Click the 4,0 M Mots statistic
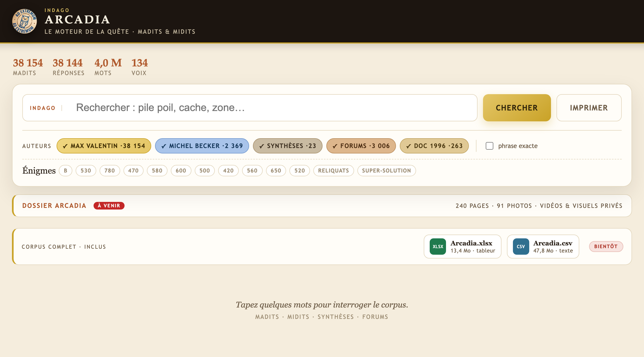644x357 pixels. (x=108, y=67)
